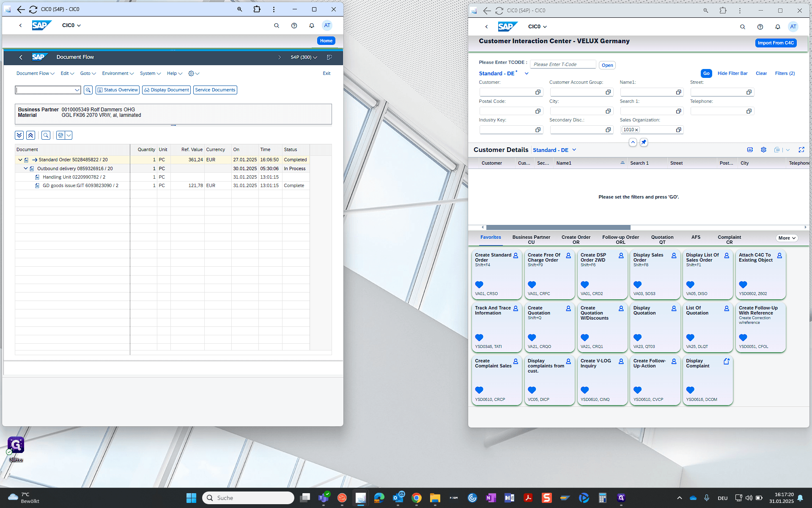Click the Service Documents button
The image size is (812, 508).
pyautogui.click(x=215, y=90)
